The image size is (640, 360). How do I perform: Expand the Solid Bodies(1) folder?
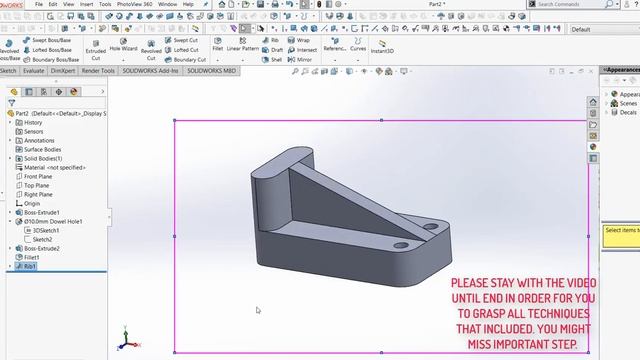[10, 158]
